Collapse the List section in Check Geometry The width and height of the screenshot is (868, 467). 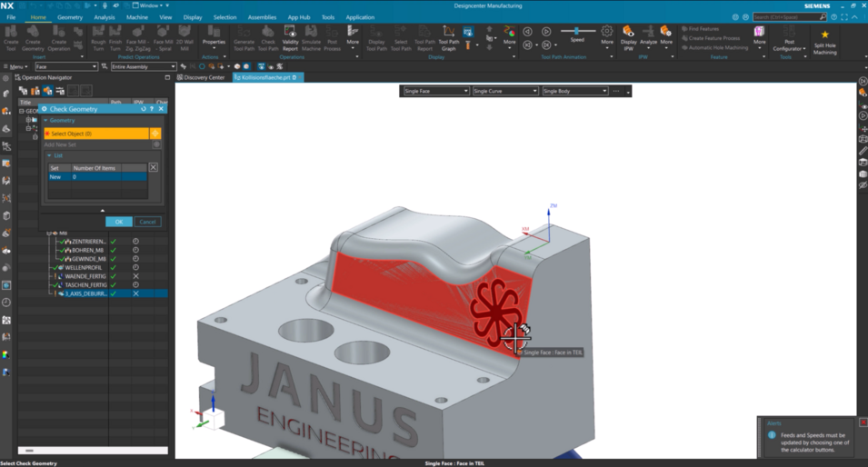49,155
